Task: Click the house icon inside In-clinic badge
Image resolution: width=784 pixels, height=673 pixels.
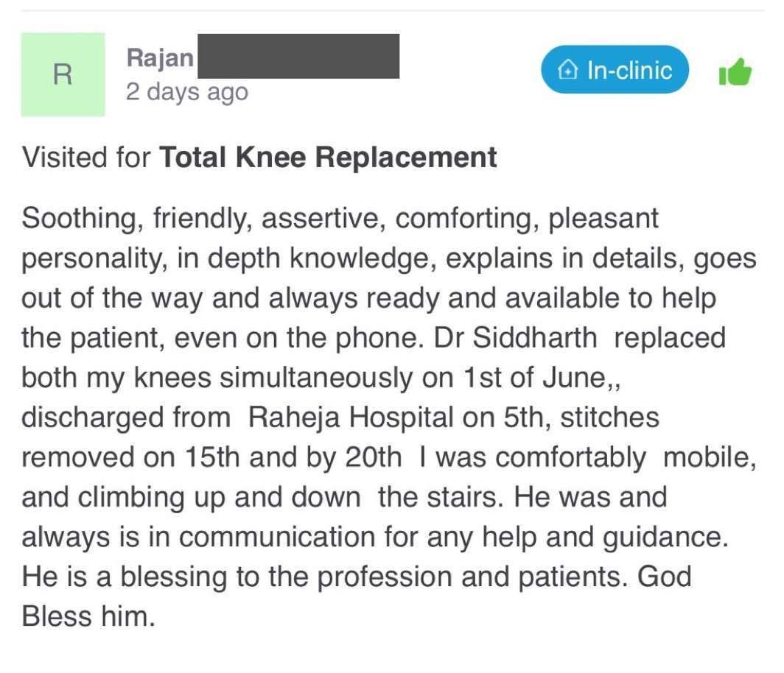Action: click(567, 71)
